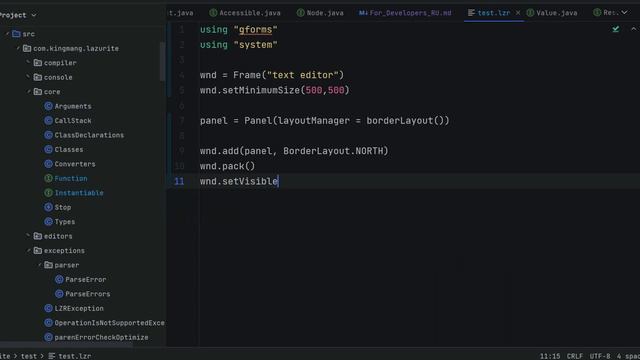Click line number 11 in gutter
The image size is (640, 360).
(x=179, y=181)
